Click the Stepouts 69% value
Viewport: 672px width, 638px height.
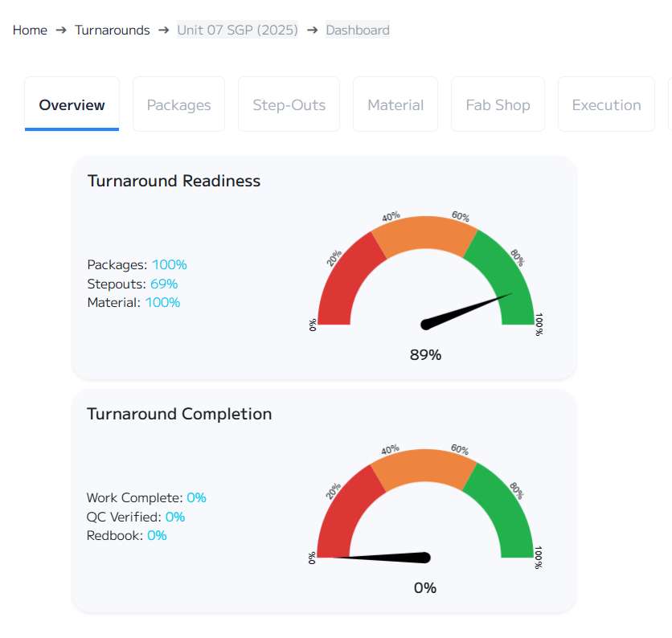[164, 284]
